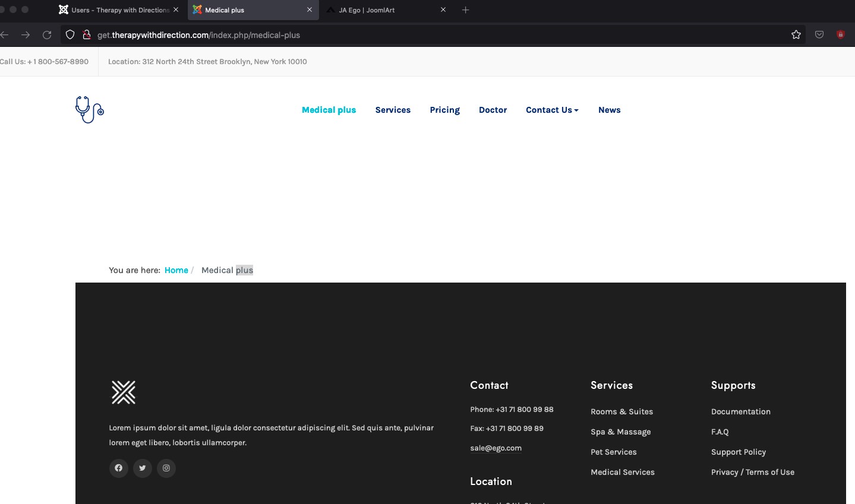
Task: Open the Medical plus nav item
Action: click(x=329, y=110)
